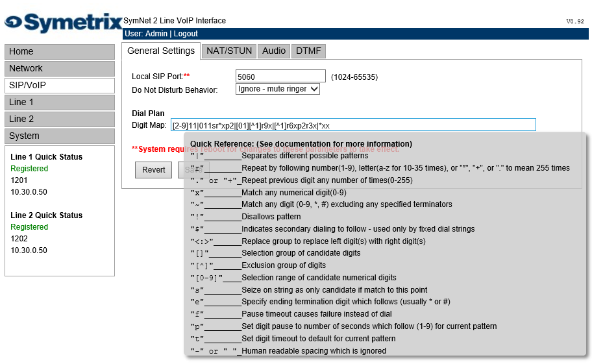592x364 pixels.
Task: Click the Logout link
Action: point(186,34)
